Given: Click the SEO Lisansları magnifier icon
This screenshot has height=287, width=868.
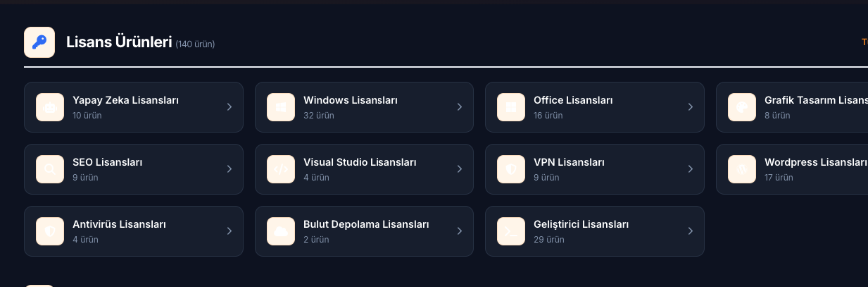Looking at the screenshot, I should coord(50,169).
